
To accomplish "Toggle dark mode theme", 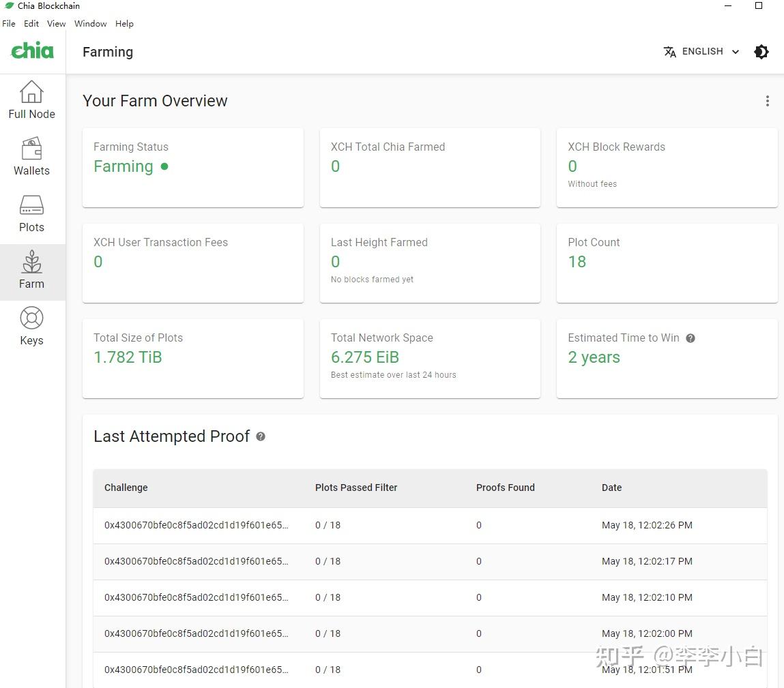I will (x=761, y=52).
